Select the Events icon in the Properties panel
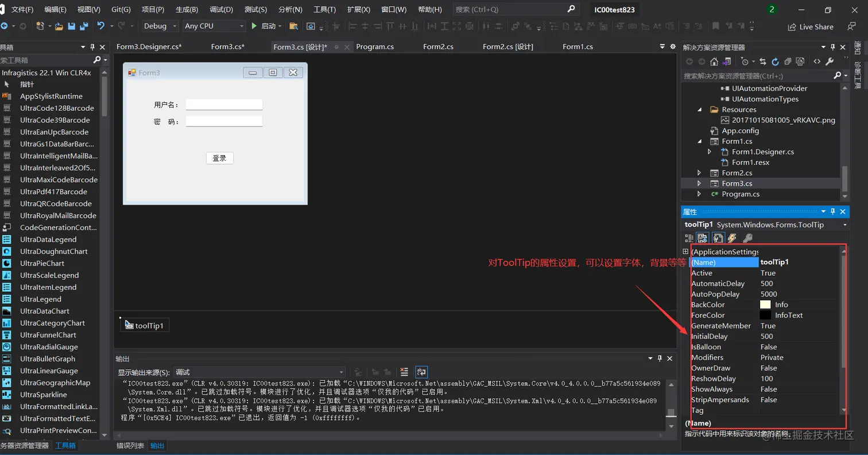This screenshot has width=868, height=455. pos(733,237)
